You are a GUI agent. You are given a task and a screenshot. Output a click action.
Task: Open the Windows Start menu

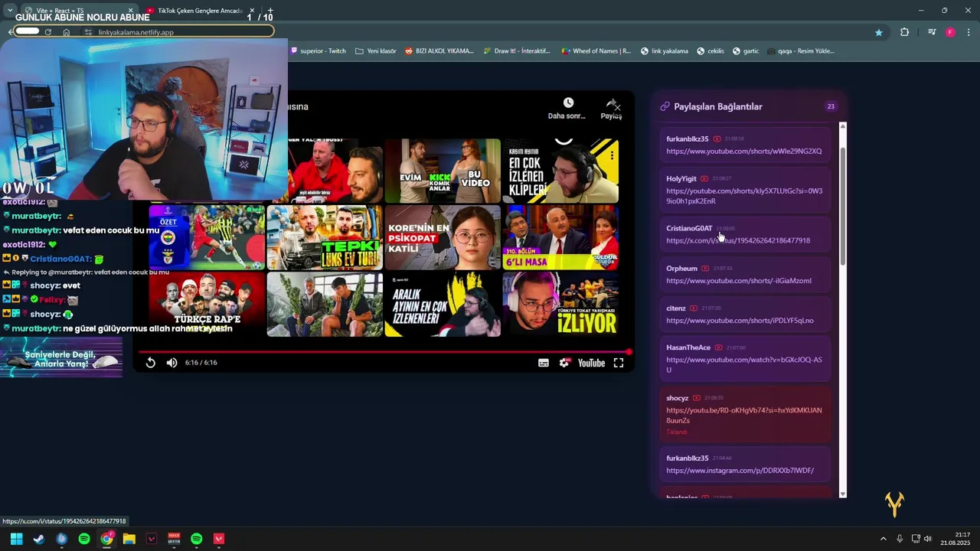coord(16,539)
